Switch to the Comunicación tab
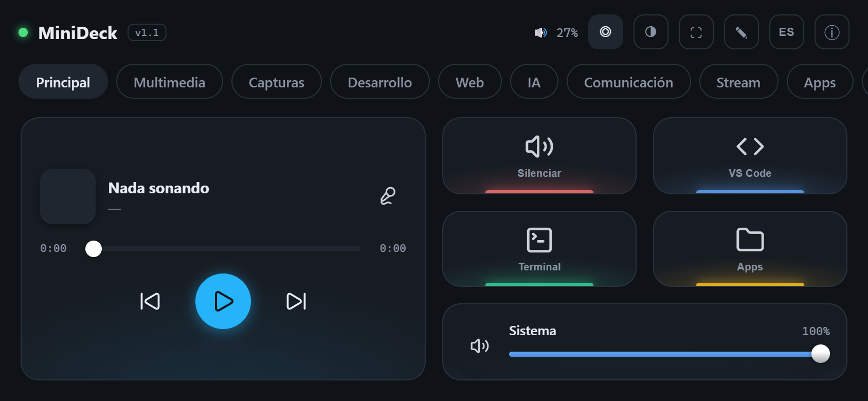 629,81
